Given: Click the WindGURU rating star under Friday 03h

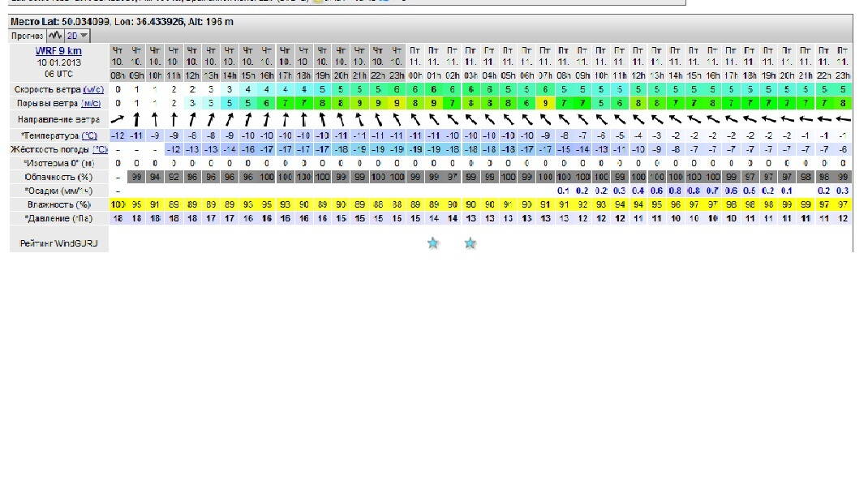Looking at the screenshot, I should 471,243.
